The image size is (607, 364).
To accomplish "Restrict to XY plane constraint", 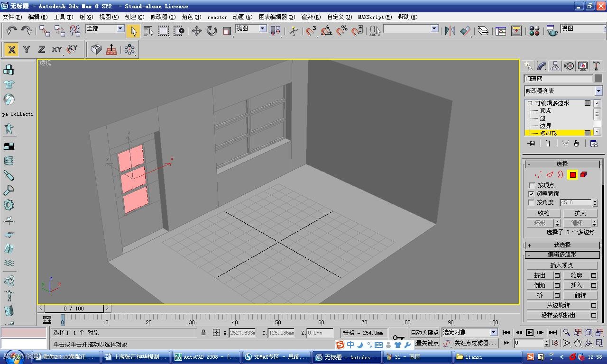I will click(x=57, y=49).
